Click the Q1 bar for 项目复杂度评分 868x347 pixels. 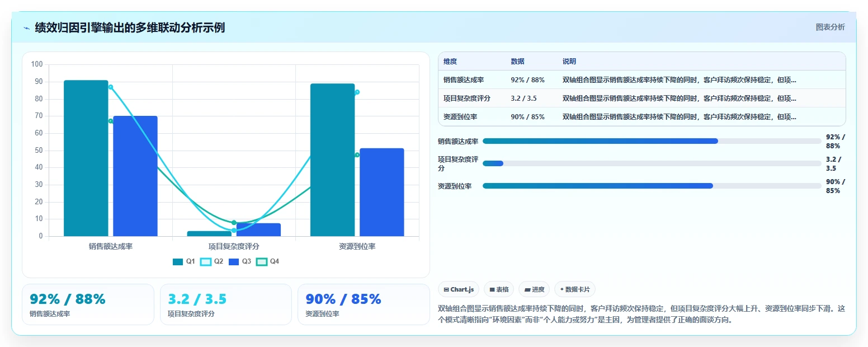(x=209, y=233)
